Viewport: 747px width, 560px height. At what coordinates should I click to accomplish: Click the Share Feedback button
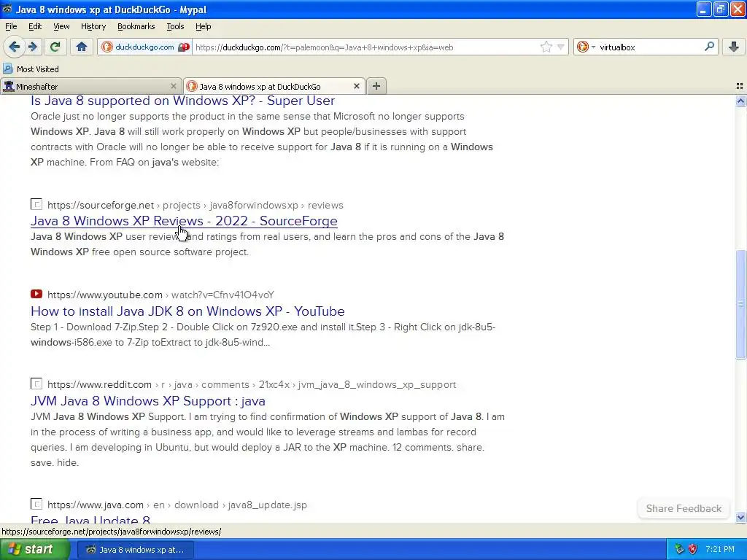point(684,508)
